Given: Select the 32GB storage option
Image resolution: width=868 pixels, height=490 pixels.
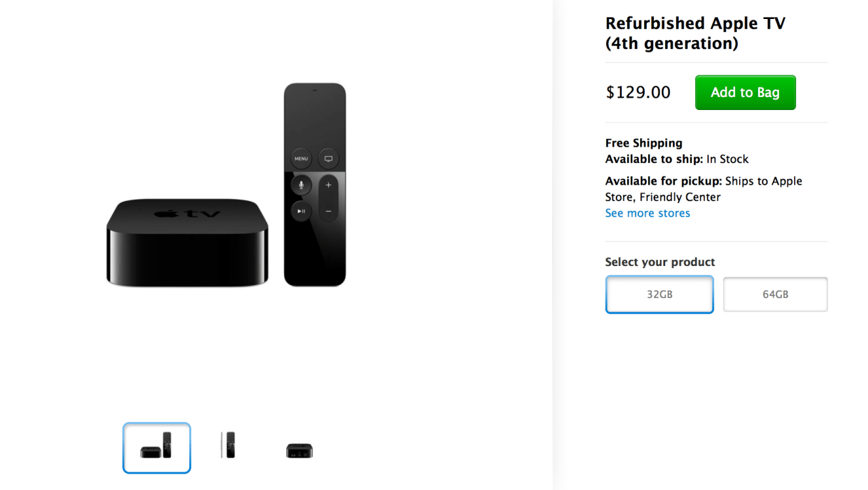Looking at the screenshot, I should [x=659, y=295].
